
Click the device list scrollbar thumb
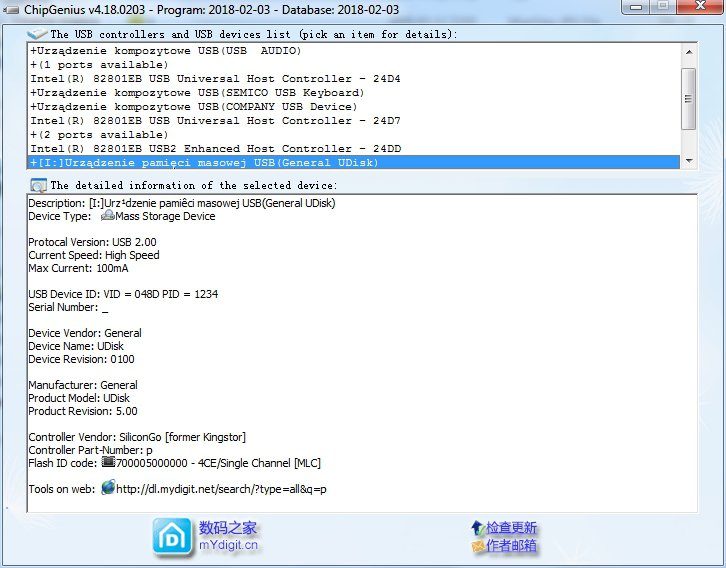688,99
